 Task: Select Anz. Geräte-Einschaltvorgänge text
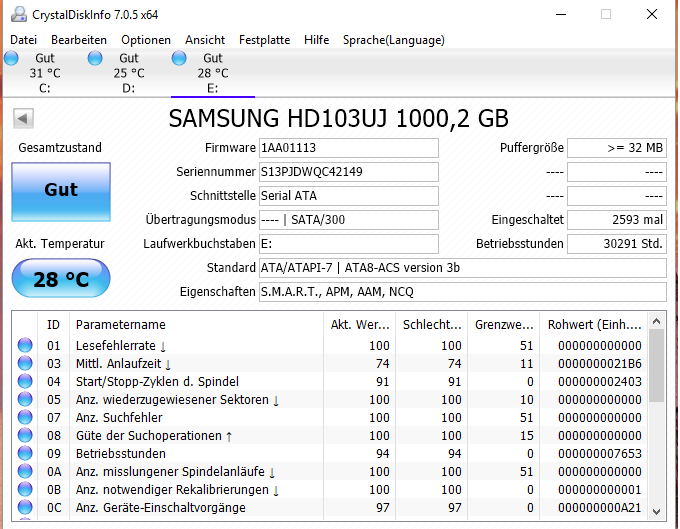[x=160, y=507]
